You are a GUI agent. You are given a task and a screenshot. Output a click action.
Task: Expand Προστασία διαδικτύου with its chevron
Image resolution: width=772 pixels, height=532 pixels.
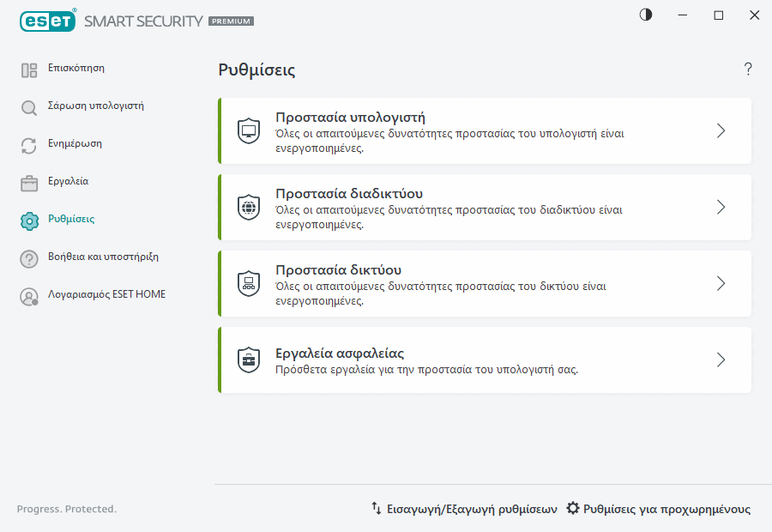[721, 207]
